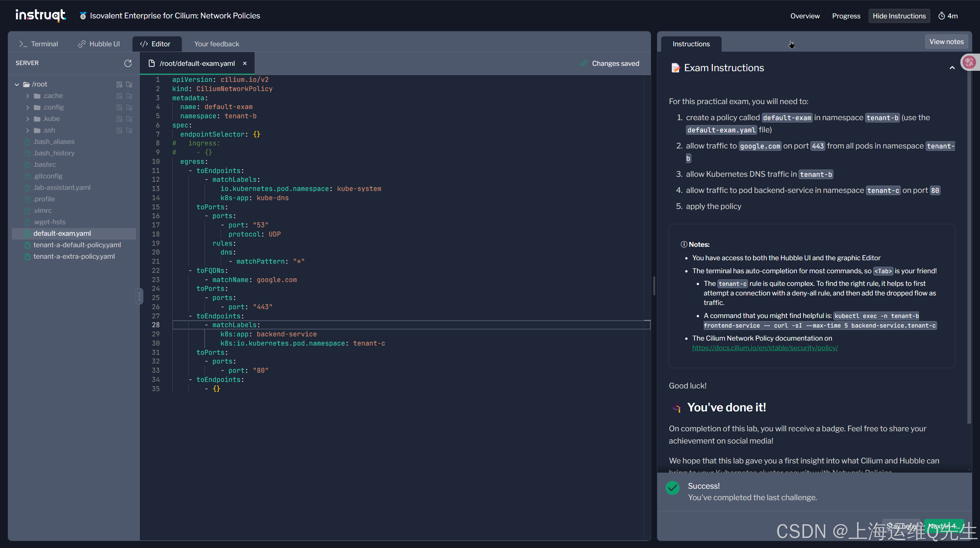Close the /root/default-exam.yaml editor tab
980x548 pixels.
click(x=245, y=64)
